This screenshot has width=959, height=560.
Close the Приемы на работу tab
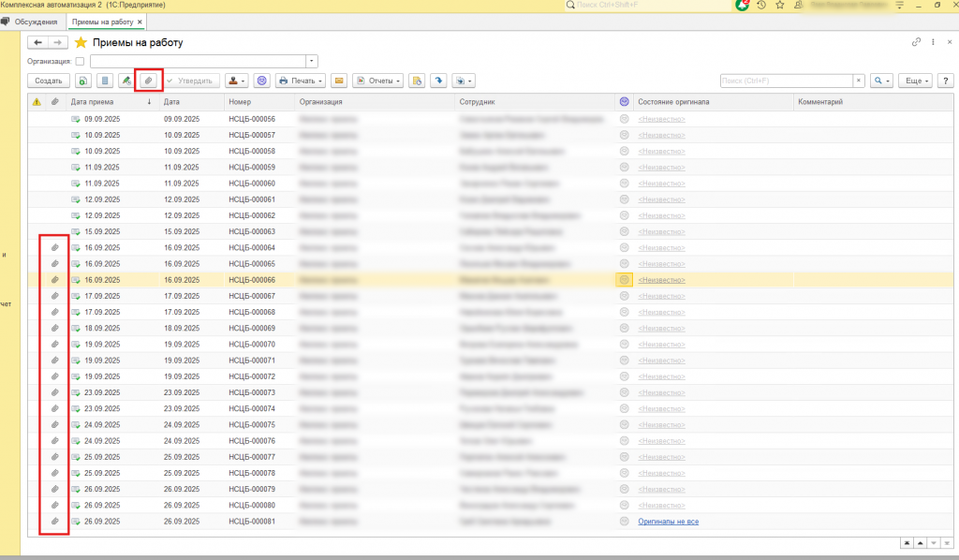pyautogui.click(x=140, y=22)
